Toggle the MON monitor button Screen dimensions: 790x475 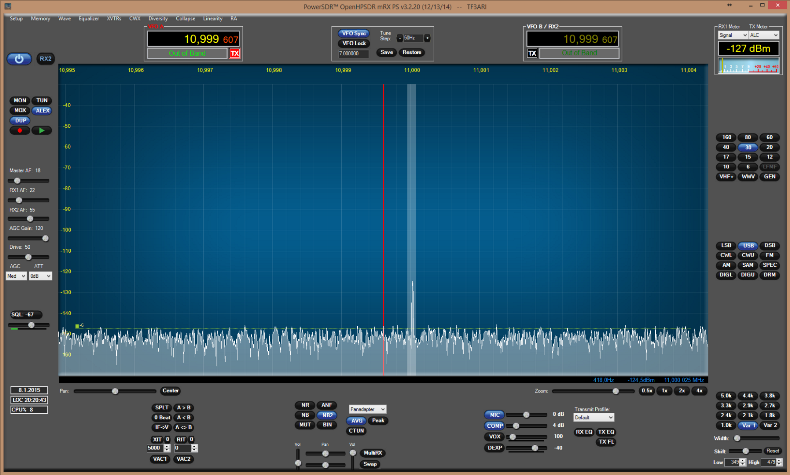pos(20,100)
